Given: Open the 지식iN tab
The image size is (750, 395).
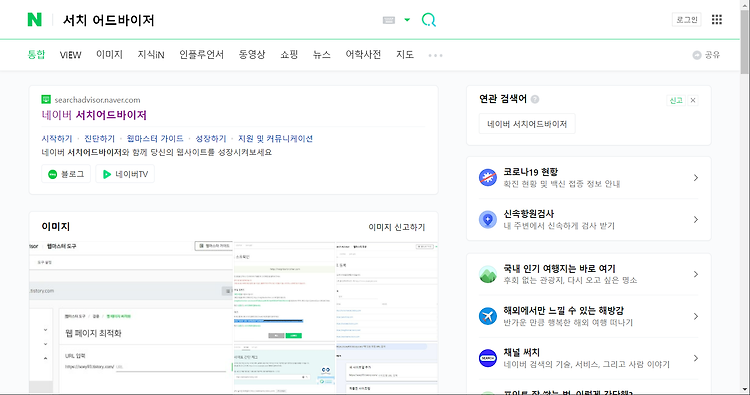Looking at the screenshot, I should pos(151,55).
